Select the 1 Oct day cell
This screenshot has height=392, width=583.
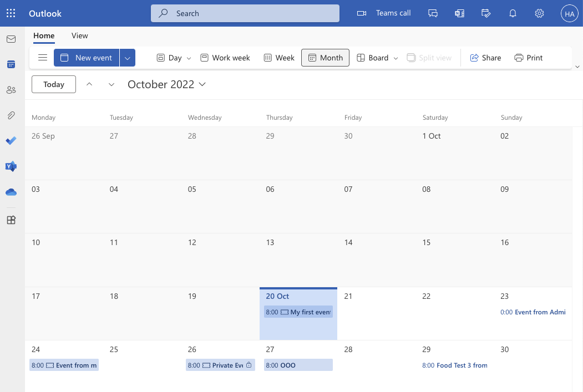[455, 154]
